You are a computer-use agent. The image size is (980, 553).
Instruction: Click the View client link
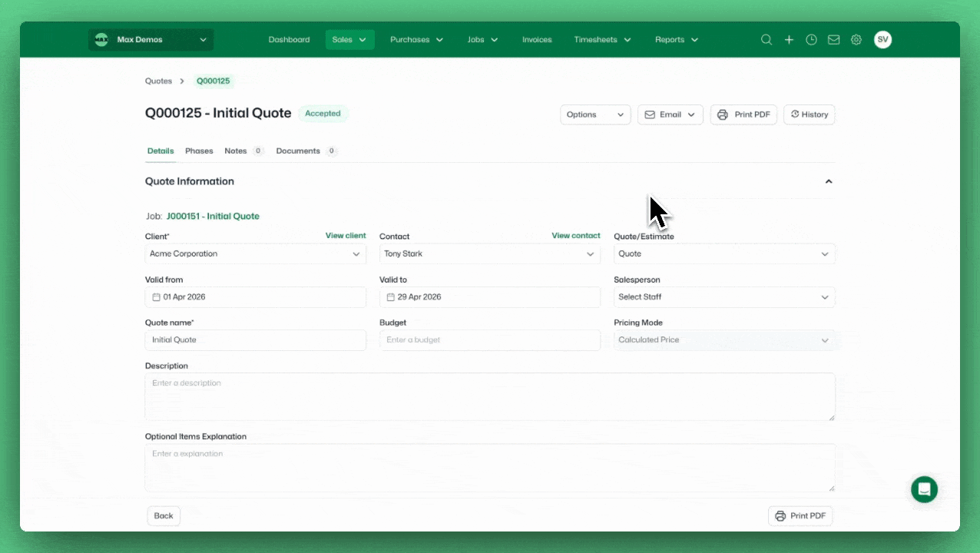click(x=346, y=236)
